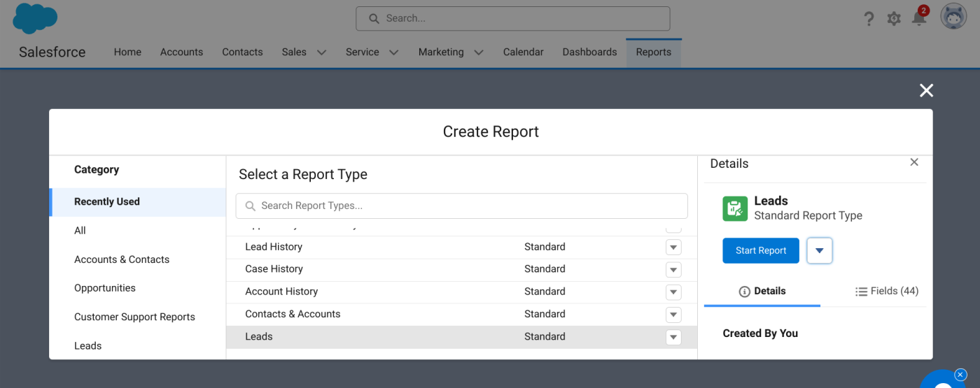Open the Dashboards nav tab
Viewport: 980px width, 388px height.
pos(589,52)
